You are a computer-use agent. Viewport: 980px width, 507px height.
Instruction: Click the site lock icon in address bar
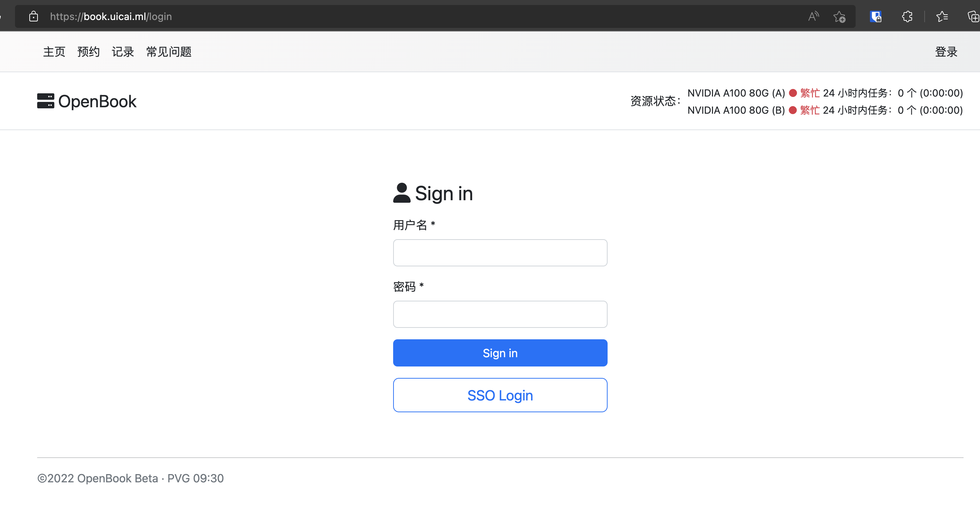[x=34, y=16]
